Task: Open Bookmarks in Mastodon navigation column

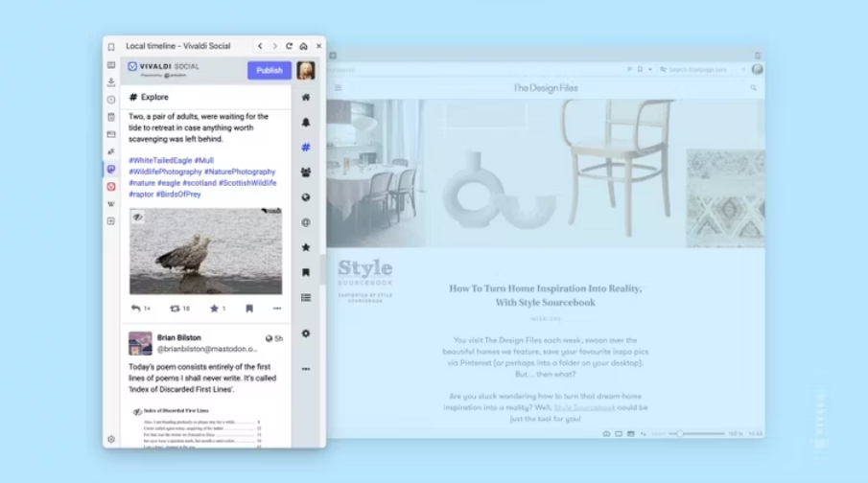Action: tap(306, 272)
